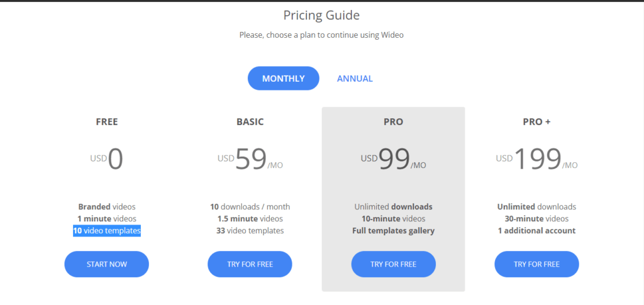
Task: Click the Pricing Guide title
Action: [x=321, y=15]
